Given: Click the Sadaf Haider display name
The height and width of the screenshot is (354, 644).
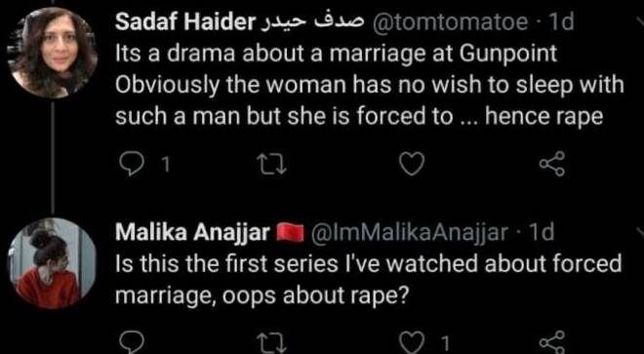Looking at the screenshot, I should coord(185,23).
